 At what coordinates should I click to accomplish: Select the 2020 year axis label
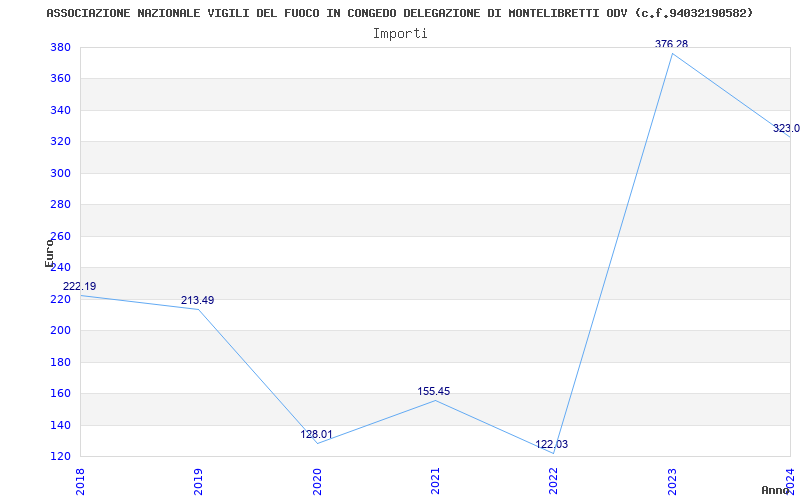coord(316,481)
